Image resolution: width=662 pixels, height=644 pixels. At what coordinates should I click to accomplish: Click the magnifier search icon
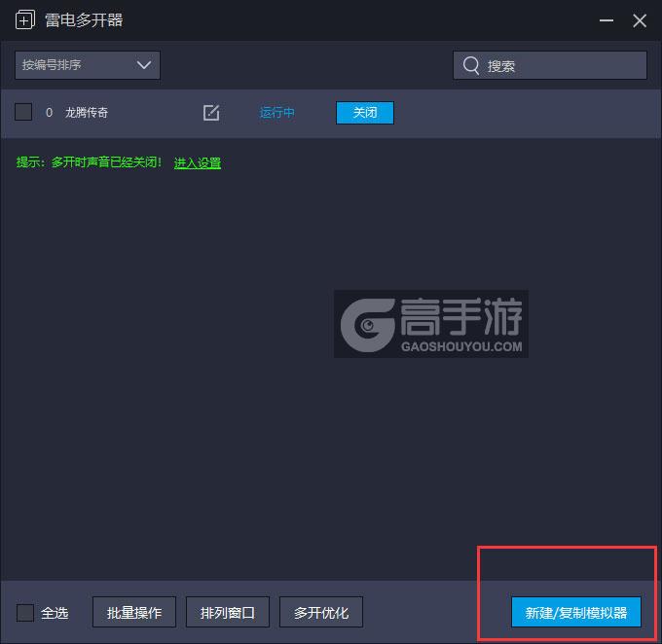[x=471, y=65]
